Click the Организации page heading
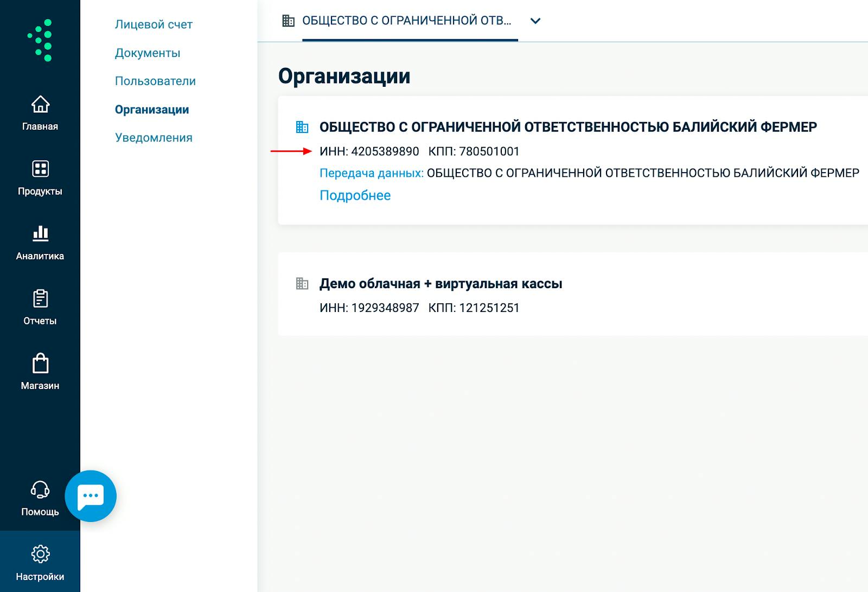This screenshot has width=868, height=592. (x=344, y=77)
